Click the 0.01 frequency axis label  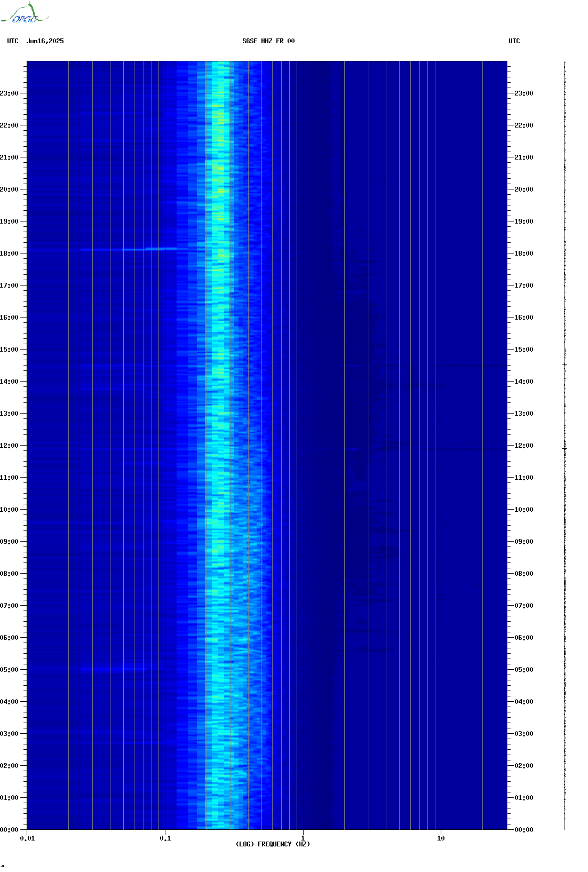tap(27, 838)
